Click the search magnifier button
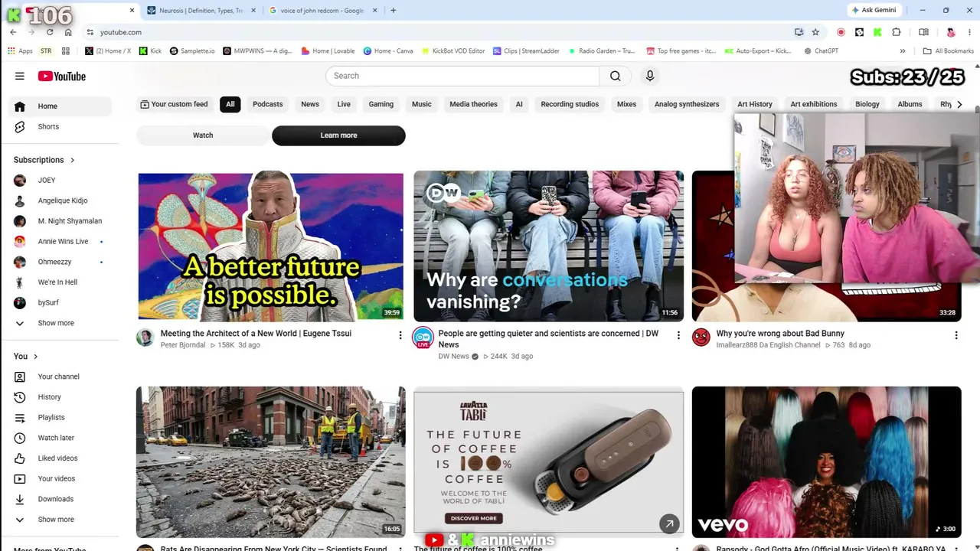Viewport: 980px width, 551px height. pos(615,76)
